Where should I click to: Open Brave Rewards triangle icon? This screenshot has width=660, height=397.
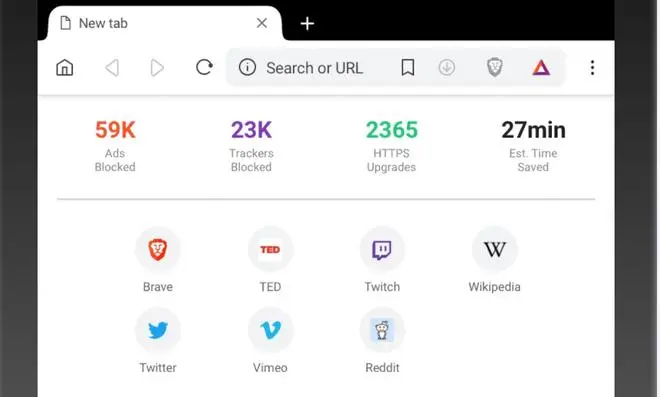541,67
